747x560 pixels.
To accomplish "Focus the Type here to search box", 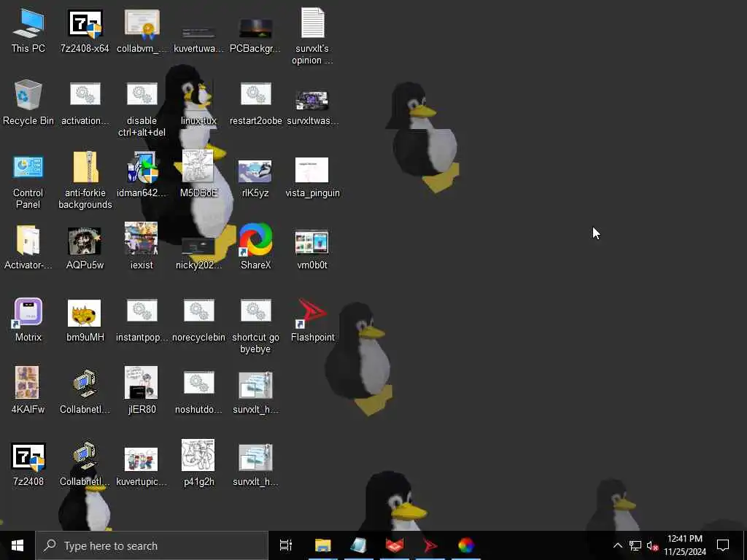I will (152, 545).
